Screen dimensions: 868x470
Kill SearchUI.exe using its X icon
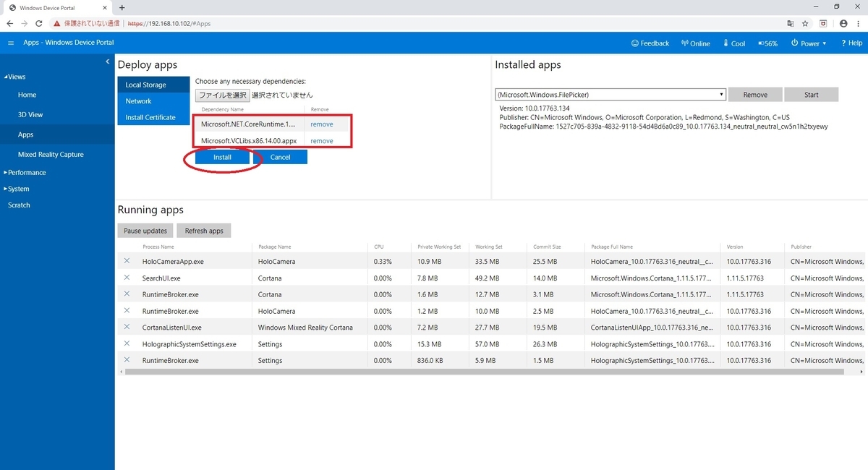point(127,278)
